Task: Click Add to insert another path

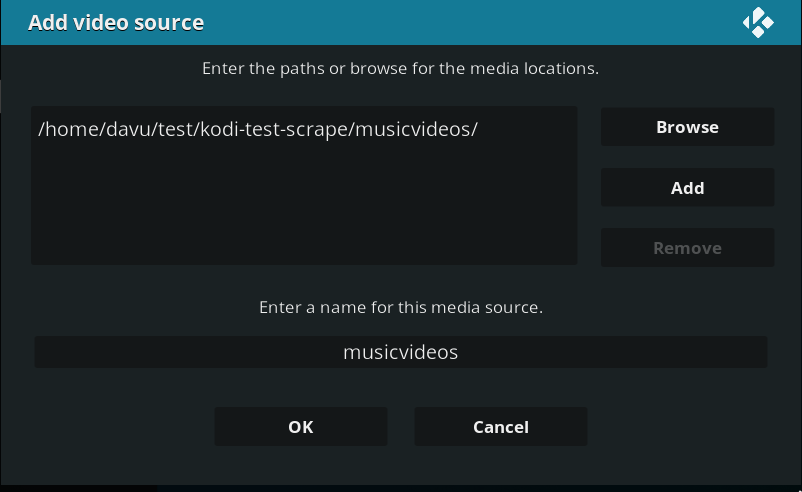Action: tap(687, 188)
